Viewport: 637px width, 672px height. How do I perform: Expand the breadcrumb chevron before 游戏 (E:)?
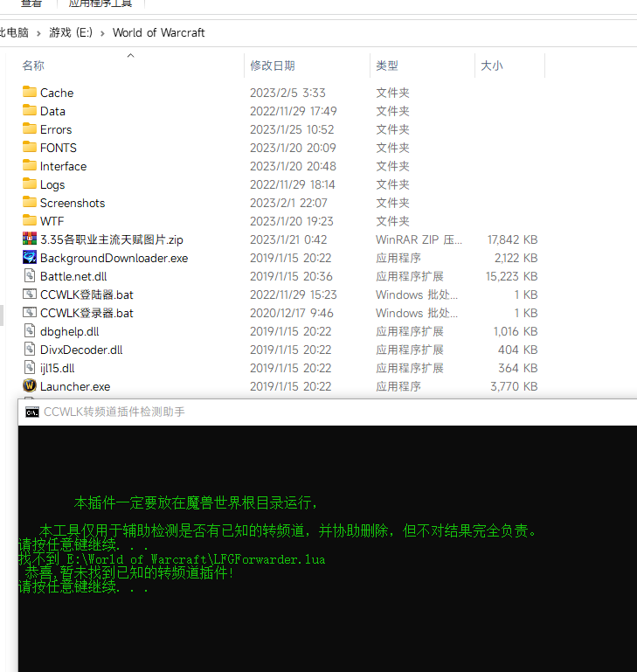pyautogui.click(x=38, y=33)
